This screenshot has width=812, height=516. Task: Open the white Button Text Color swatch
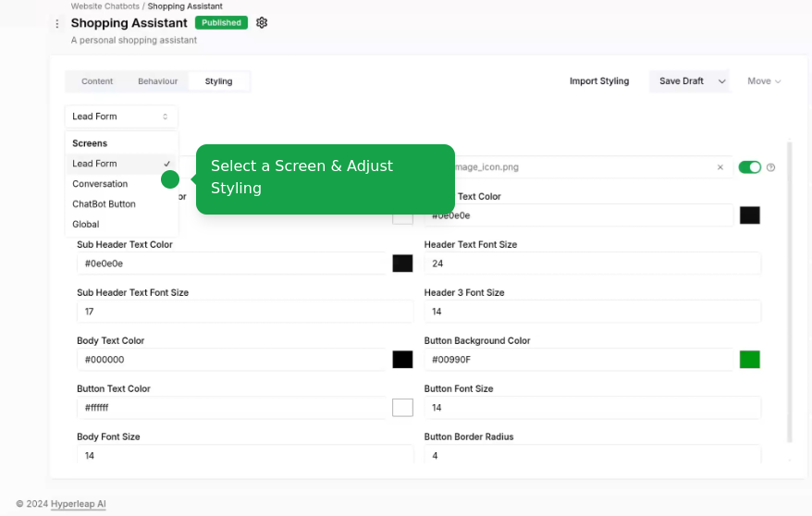402,408
